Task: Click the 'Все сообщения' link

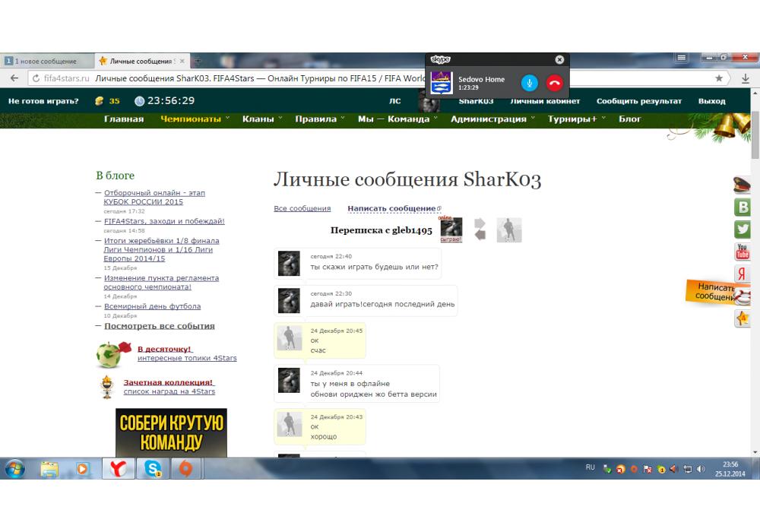Action: point(302,208)
